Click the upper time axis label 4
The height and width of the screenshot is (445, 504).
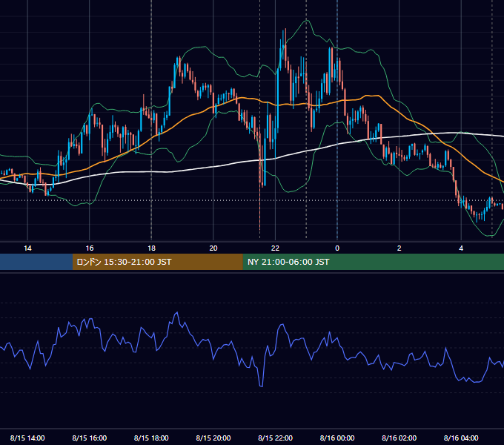[x=461, y=248]
